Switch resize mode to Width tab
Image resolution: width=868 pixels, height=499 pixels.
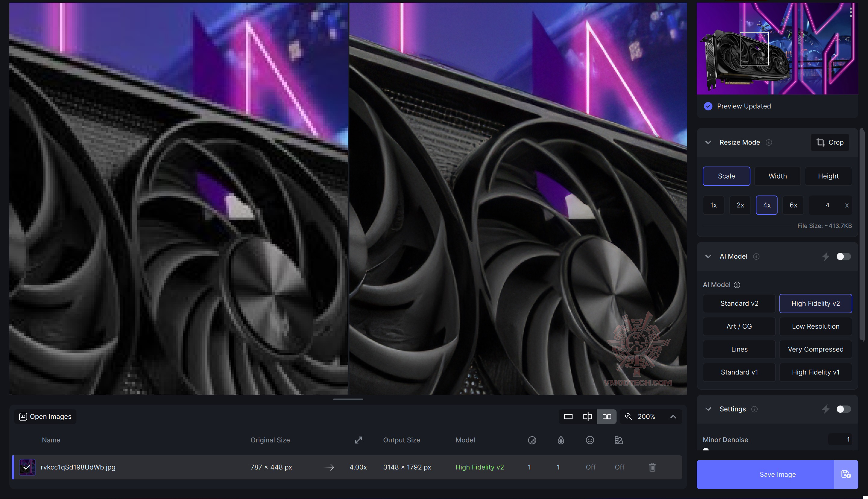pos(777,176)
